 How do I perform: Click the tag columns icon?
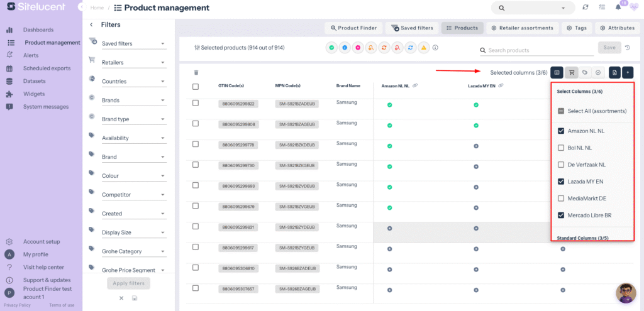pyautogui.click(x=585, y=72)
